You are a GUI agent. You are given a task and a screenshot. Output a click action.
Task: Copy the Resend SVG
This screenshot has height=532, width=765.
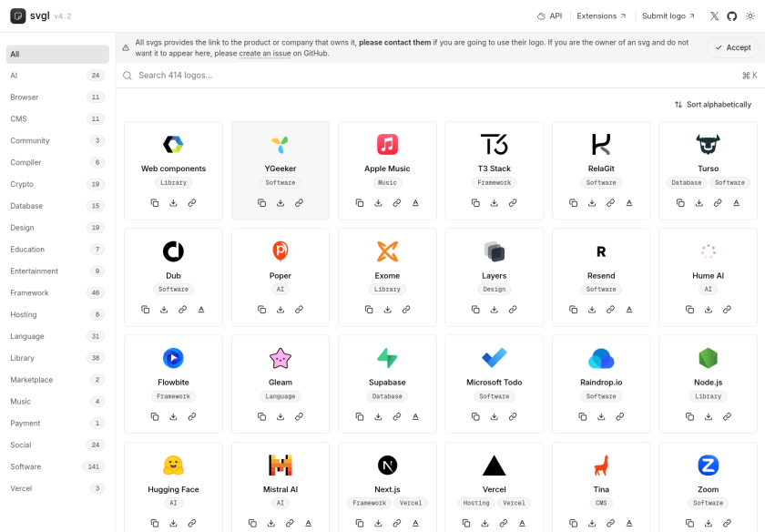573,310
